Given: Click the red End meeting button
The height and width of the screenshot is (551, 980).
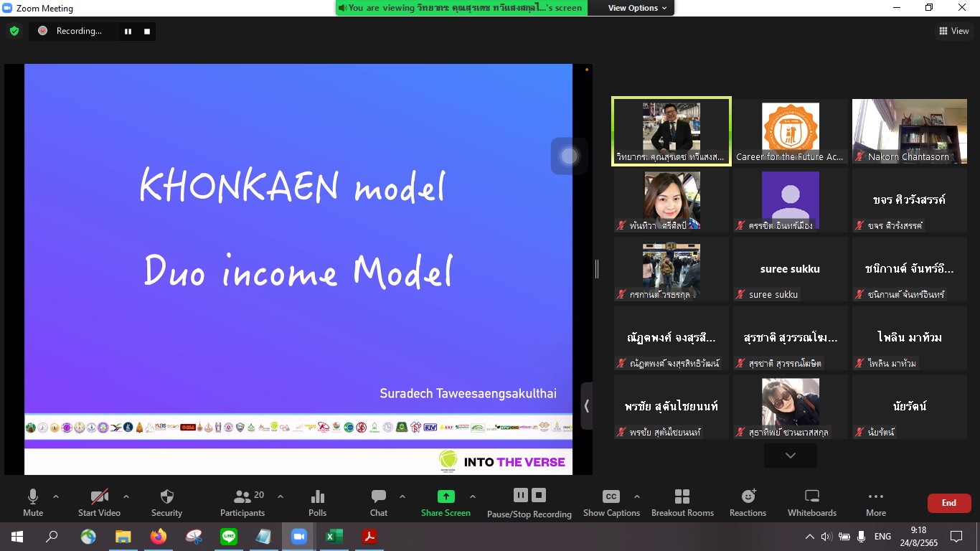Looking at the screenshot, I should [x=948, y=503].
